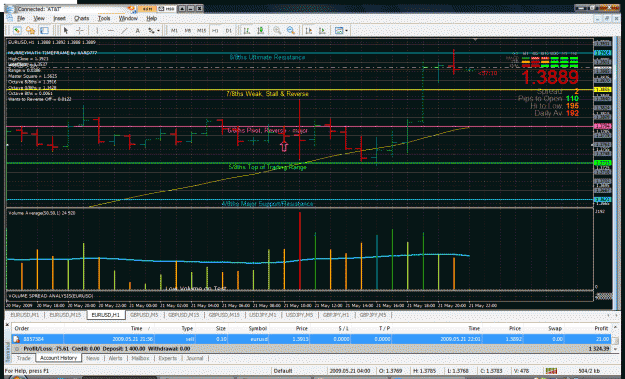Screen dimensions: 625x379
Task: Click the chart shift triangle marker
Action: pos(475,40)
